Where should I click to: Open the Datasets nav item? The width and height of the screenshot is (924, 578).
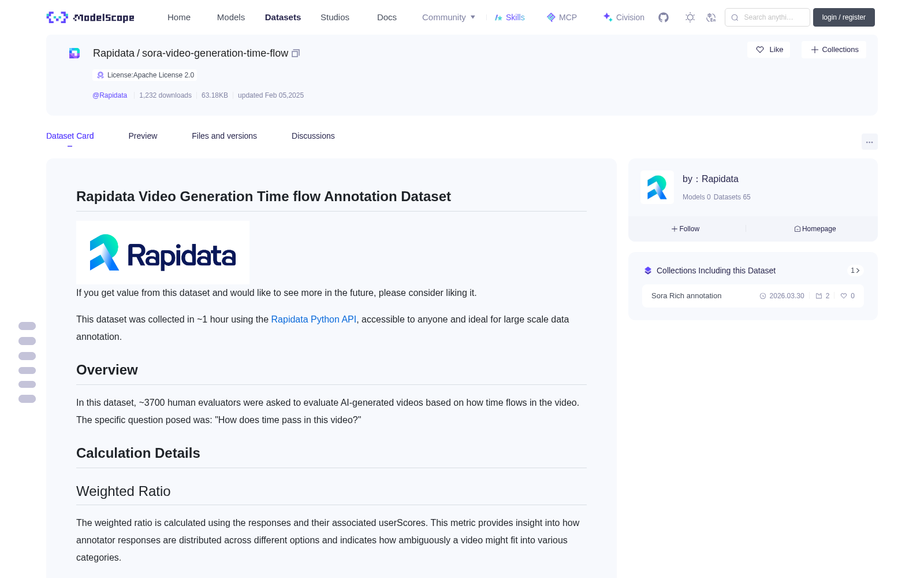point(283,17)
